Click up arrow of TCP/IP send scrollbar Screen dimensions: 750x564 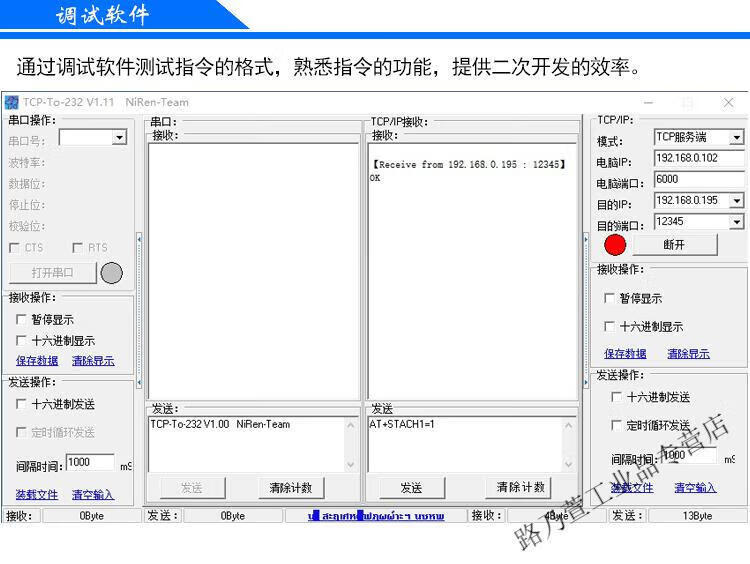point(569,425)
